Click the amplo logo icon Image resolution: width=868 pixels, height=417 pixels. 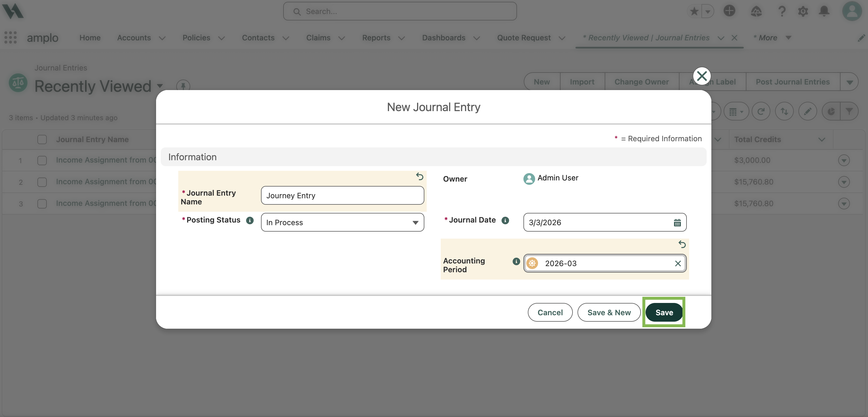click(13, 11)
